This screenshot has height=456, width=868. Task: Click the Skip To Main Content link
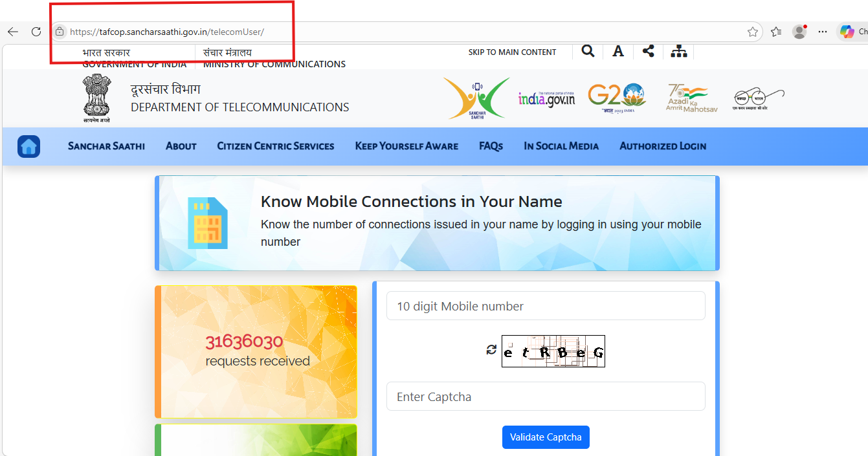[x=512, y=52]
